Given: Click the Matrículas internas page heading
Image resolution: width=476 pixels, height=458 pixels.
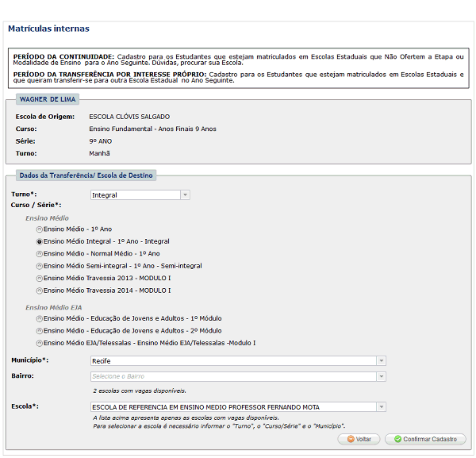Looking at the screenshot, I should coord(48,29).
